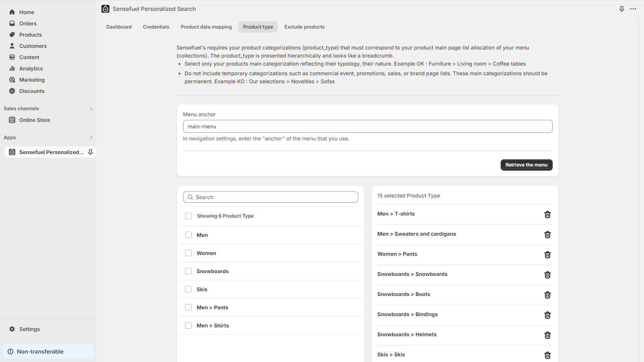Delete the Men > T-shirts product type
This screenshot has width=644, height=362.
547,214
